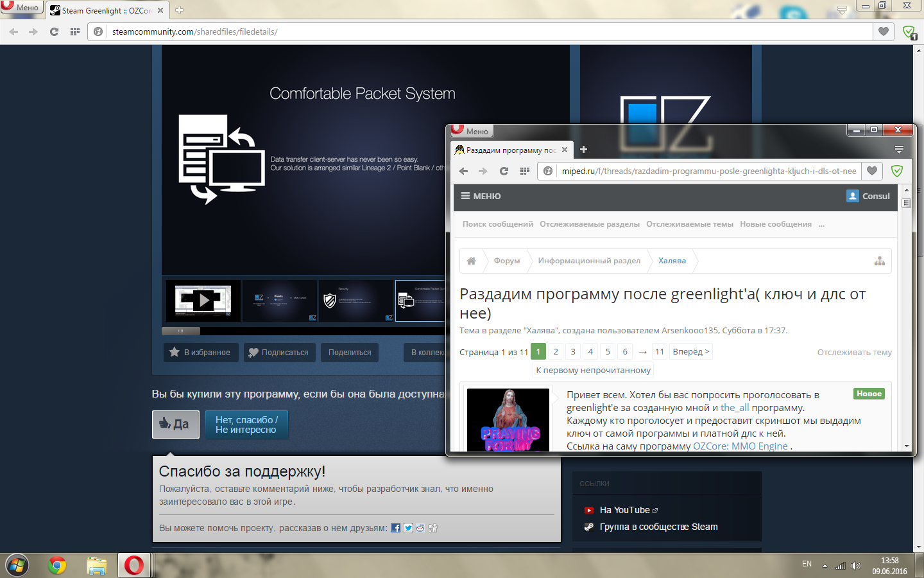Close the Раздадим программу tab
This screenshot has height=578, width=924.
pos(565,150)
